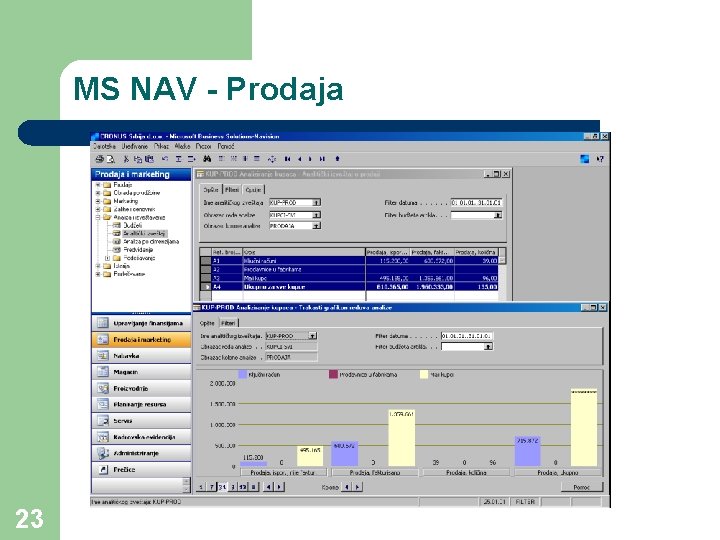This screenshot has height=540, width=720.
Task: Click the up arrow toolbar icon
Action: pos(338,159)
